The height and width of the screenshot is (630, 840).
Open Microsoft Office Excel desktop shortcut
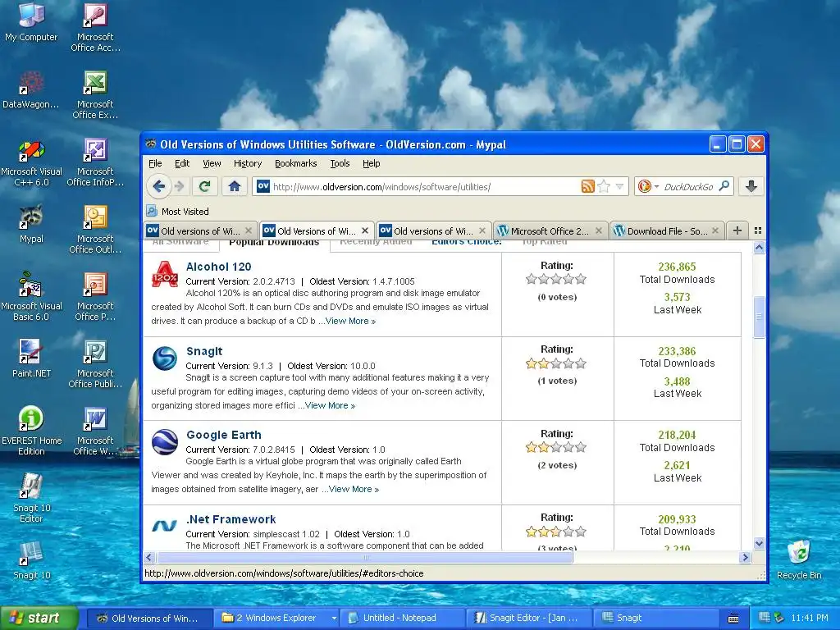click(95, 94)
